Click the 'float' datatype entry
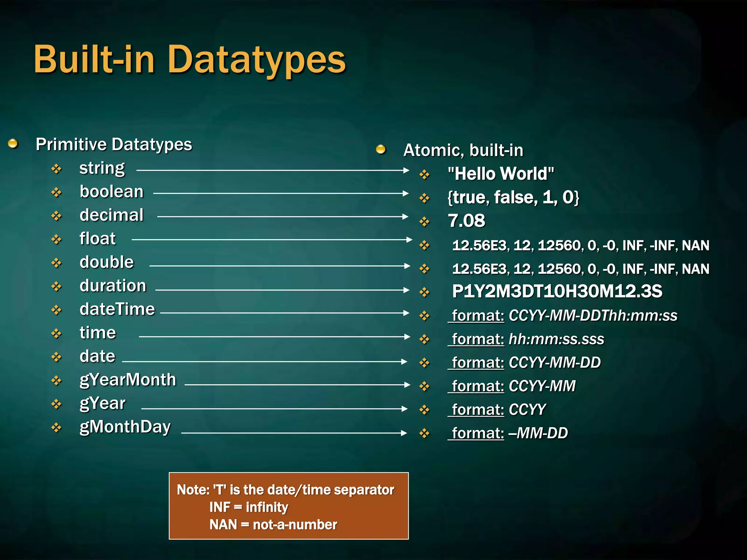747x560 pixels. (x=97, y=239)
